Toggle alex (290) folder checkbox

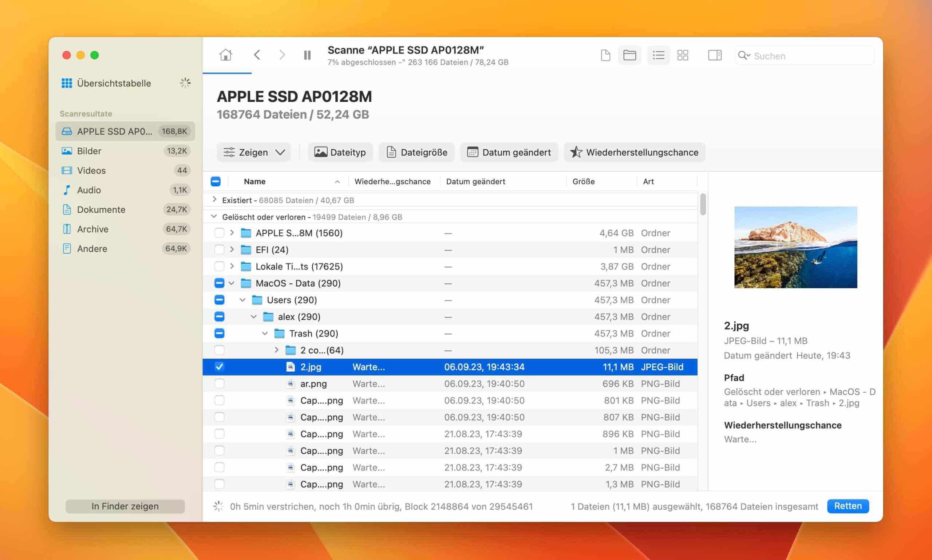(x=219, y=317)
